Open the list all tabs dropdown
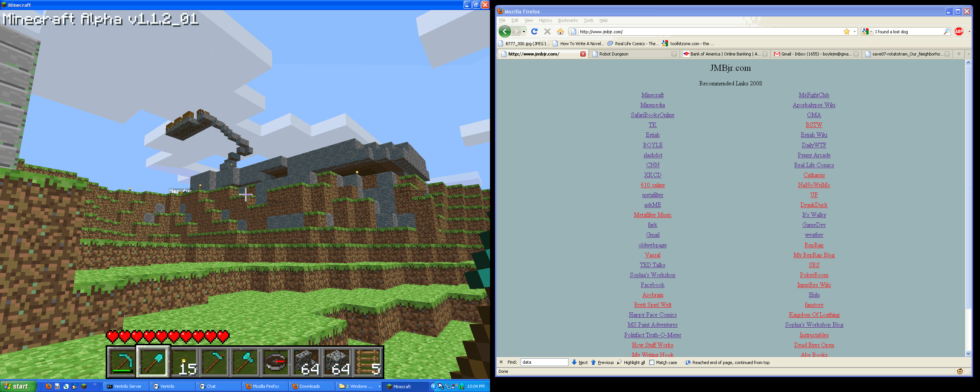This screenshot has width=980, height=392. pyautogui.click(x=969, y=54)
